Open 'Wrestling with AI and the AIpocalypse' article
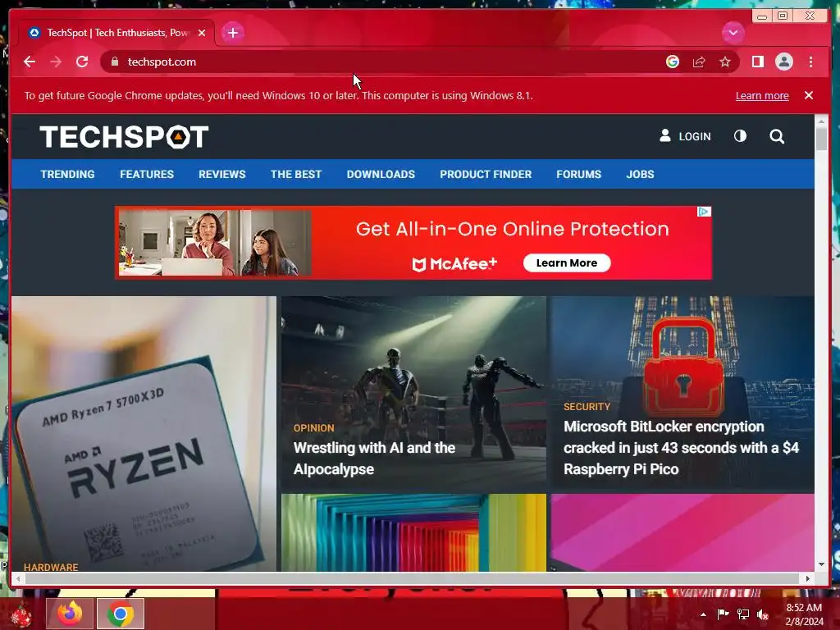Image resolution: width=840 pixels, height=630 pixels. (x=374, y=459)
